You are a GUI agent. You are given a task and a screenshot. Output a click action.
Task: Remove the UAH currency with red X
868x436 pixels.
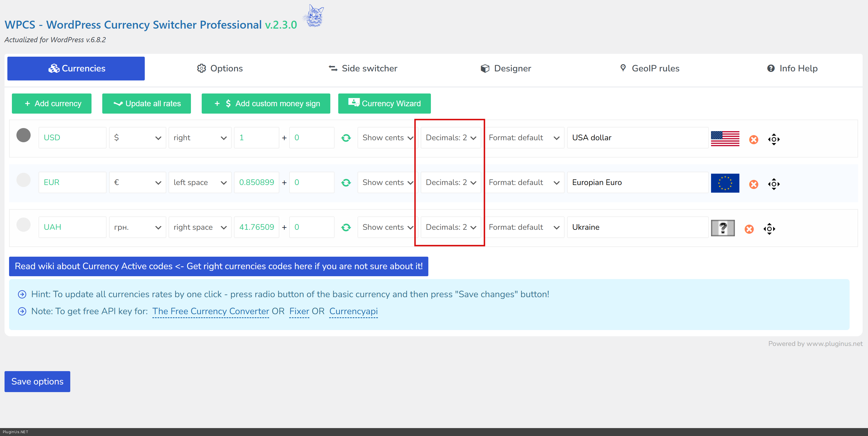[x=749, y=229]
